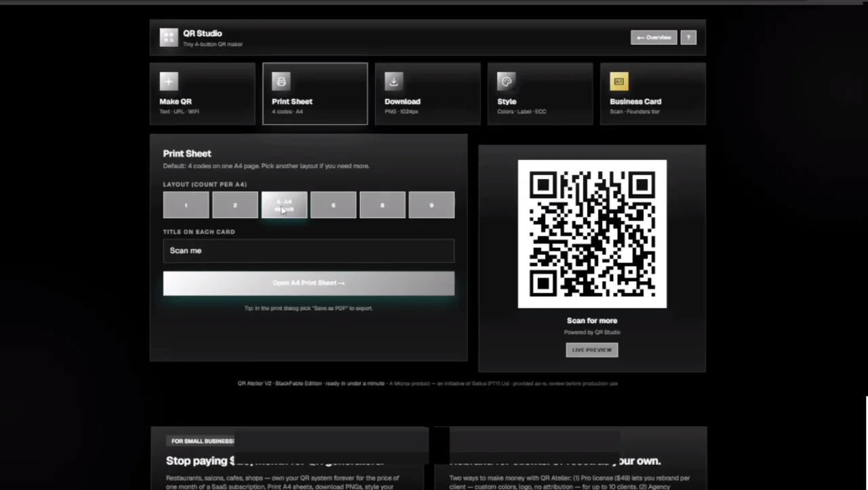Select layout with 6 codes per A4
868x490 pixels.
pyautogui.click(x=333, y=205)
